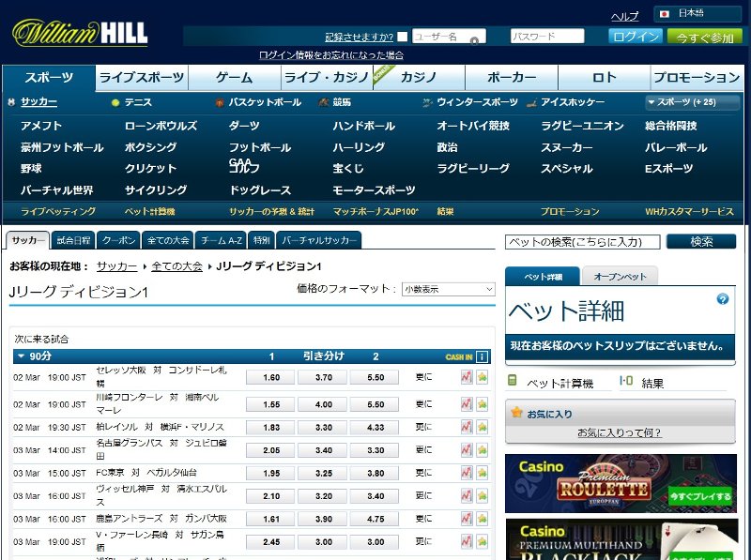Open Premium Roulette casino banner
This screenshot has width=751, height=560.
pos(621,483)
